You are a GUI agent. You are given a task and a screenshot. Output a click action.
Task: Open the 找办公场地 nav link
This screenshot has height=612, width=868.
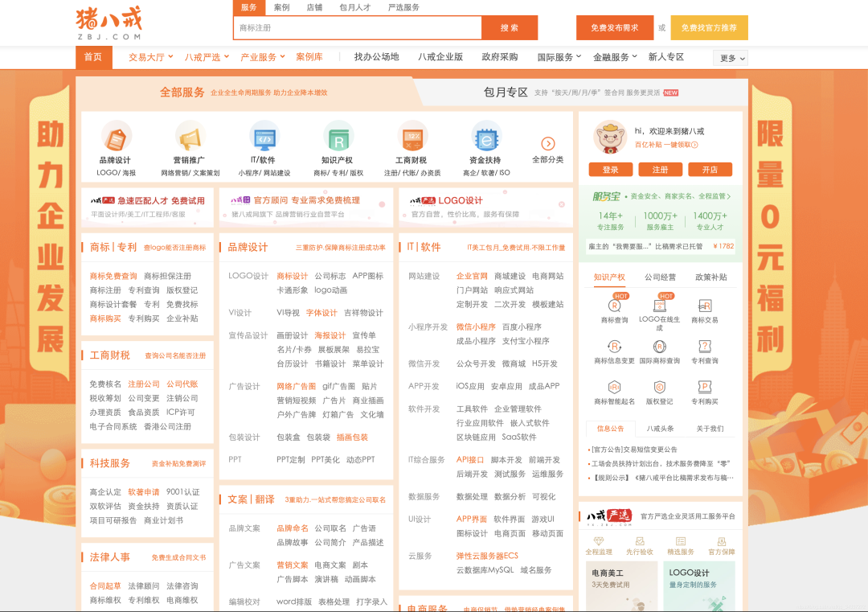click(x=376, y=57)
